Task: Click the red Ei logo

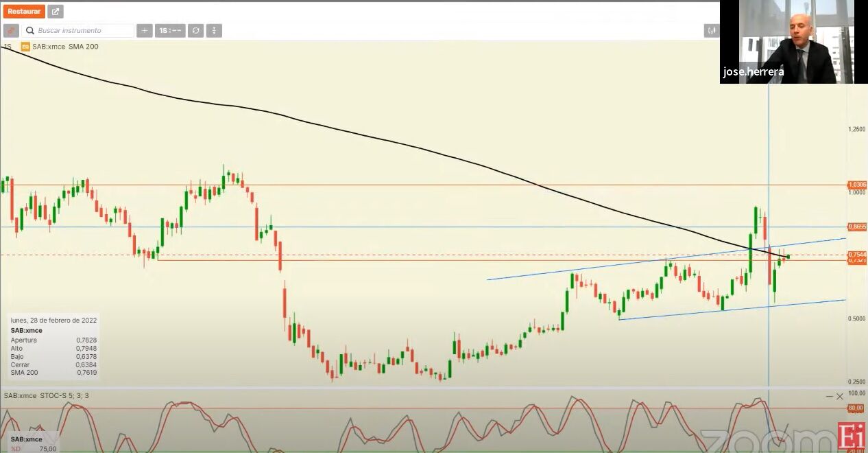Action: pos(851,437)
